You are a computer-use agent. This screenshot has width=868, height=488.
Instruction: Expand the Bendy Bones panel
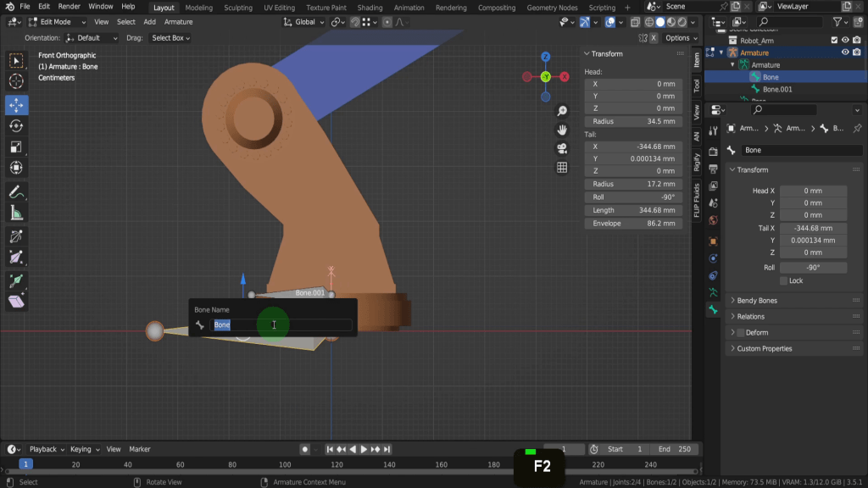(x=756, y=301)
